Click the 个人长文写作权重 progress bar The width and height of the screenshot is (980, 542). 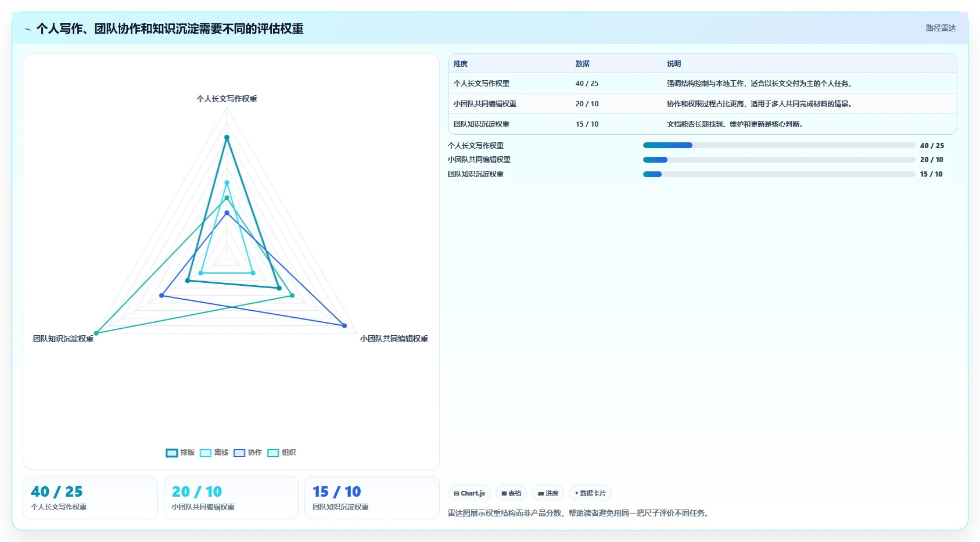tap(779, 145)
